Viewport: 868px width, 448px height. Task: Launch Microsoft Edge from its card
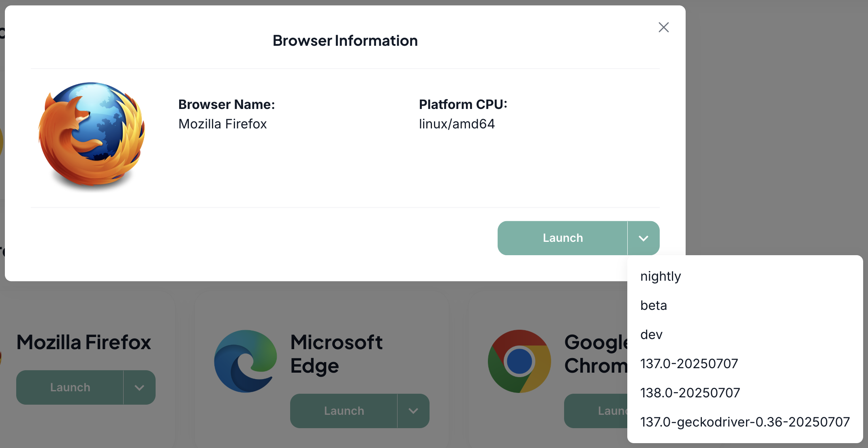coord(344,411)
